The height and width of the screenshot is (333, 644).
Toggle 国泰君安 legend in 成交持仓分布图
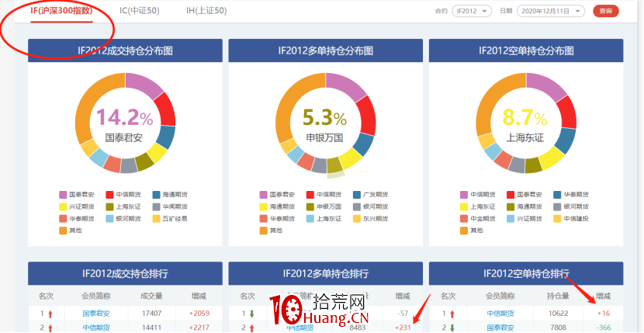pos(77,195)
